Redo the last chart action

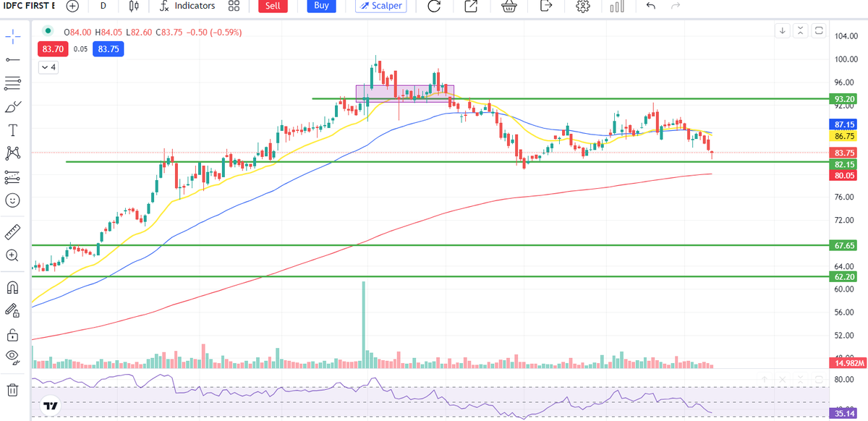(676, 6)
